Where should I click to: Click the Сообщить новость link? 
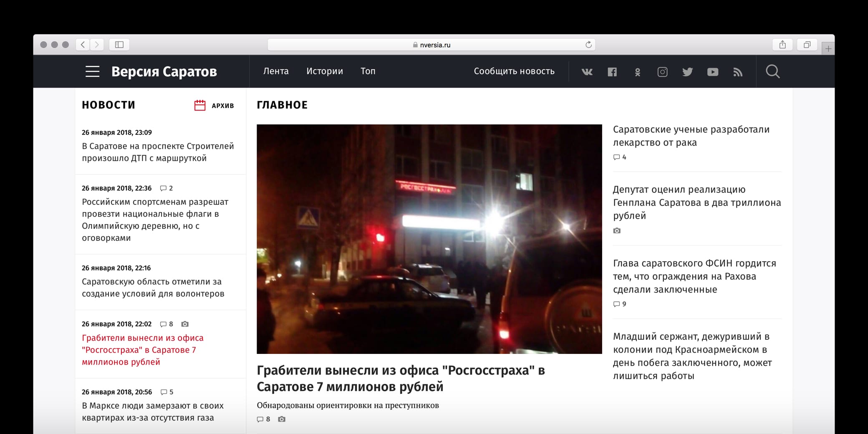click(514, 71)
